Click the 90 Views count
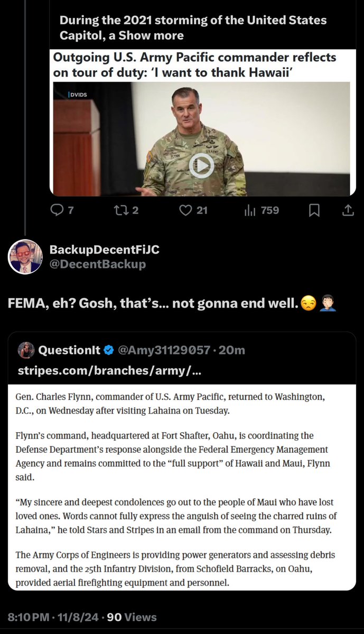This screenshot has height=634, width=364. tap(132, 617)
